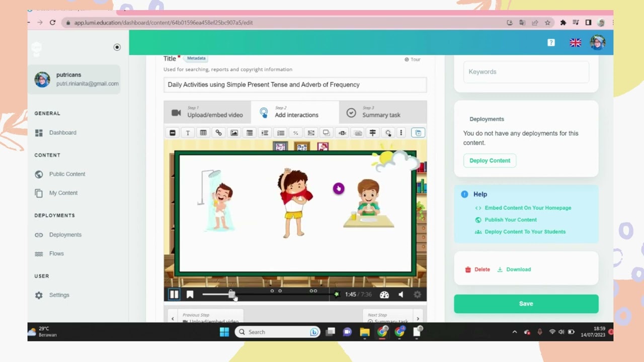
Task: Open more interaction types menu
Action: pyautogui.click(x=401, y=133)
